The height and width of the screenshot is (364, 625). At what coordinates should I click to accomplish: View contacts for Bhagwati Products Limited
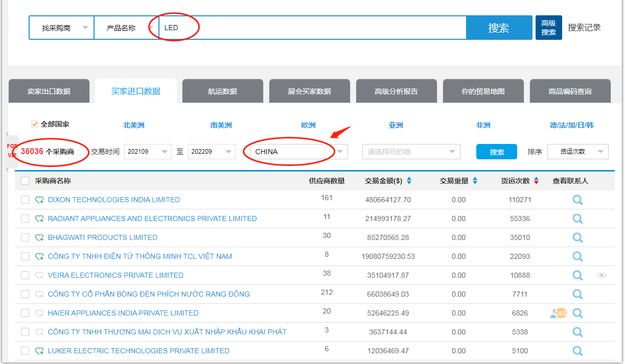click(577, 237)
